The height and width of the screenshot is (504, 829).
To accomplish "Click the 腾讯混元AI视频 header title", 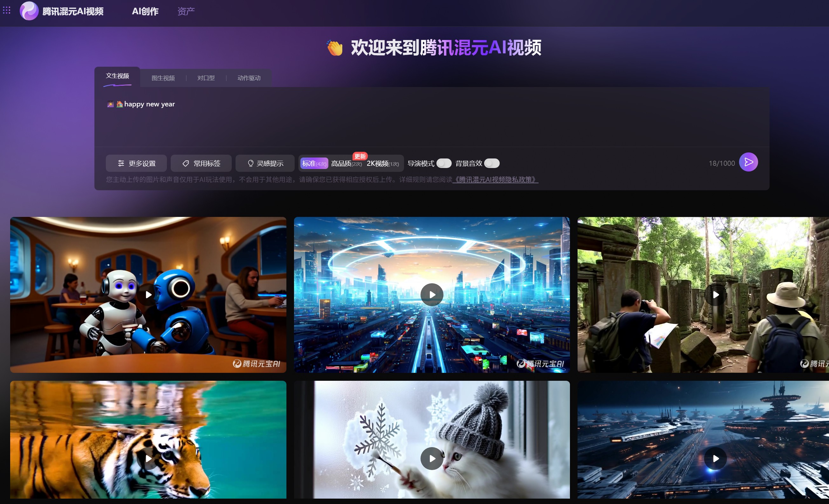I will click(73, 11).
